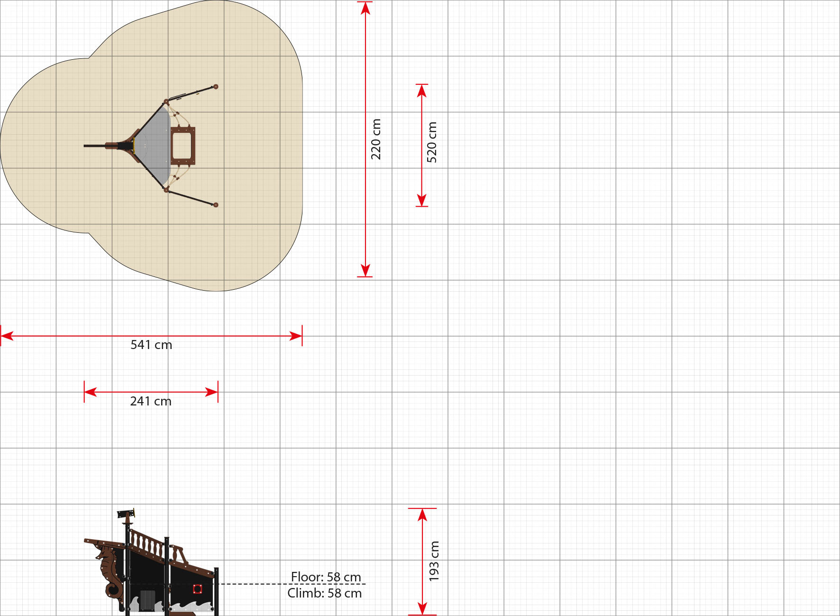Click the left arrowhead of 541 cm line
840x616 pixels.
tap(7, 336)
